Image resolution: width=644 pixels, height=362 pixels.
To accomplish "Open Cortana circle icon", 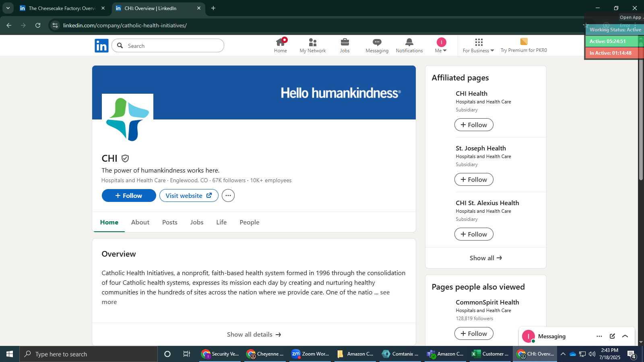I will (167, 354).
